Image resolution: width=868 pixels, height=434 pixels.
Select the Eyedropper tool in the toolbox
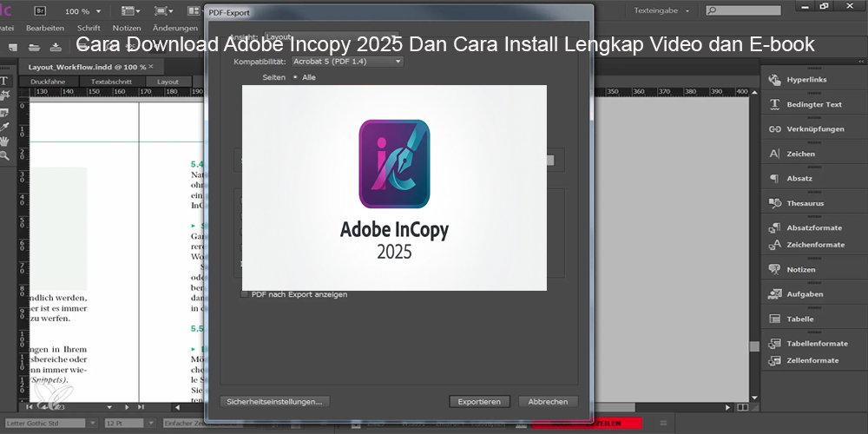point(4,127)
